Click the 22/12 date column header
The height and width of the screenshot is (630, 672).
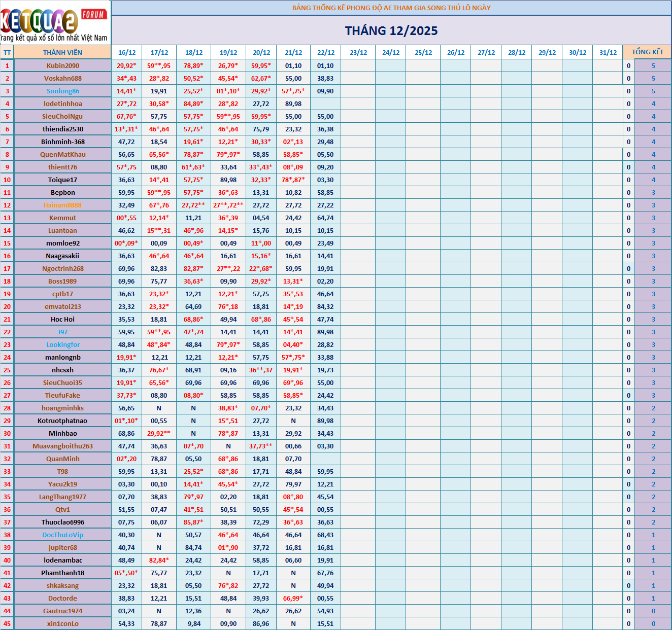326,52
